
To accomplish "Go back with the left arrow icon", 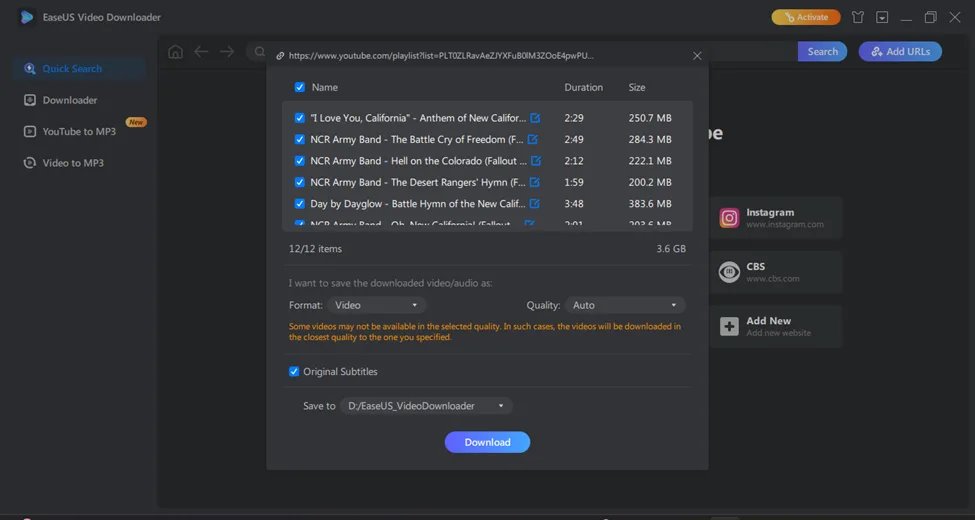I will (x=201, y=52).
